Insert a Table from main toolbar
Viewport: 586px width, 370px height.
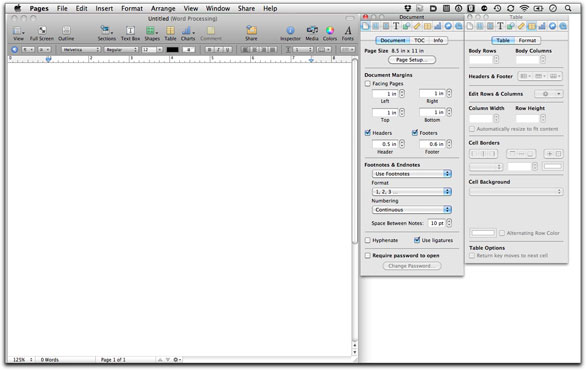(170, 33)
